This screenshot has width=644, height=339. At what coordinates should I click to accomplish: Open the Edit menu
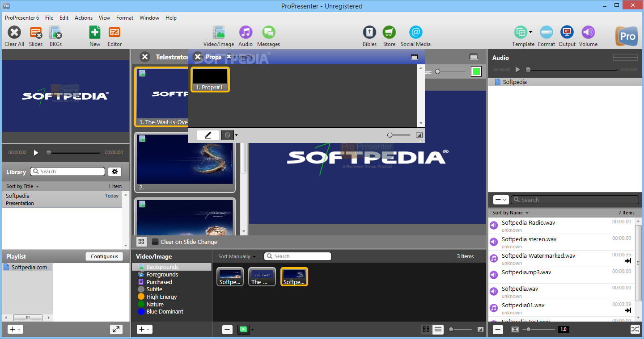tap(64, 18)
